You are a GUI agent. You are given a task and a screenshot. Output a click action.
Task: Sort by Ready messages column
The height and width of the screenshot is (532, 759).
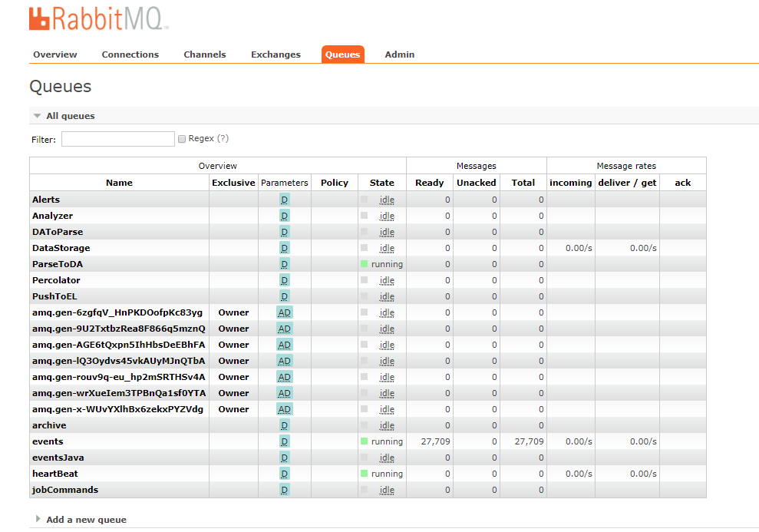[429, 183]
